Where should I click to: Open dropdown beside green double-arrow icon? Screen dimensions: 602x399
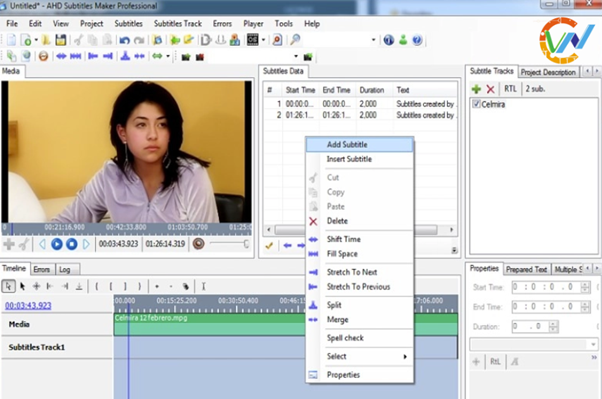tap(168, 57)
